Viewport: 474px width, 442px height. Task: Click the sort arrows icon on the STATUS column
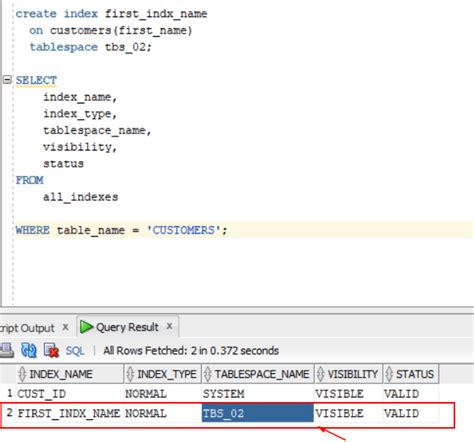(389, 374)
